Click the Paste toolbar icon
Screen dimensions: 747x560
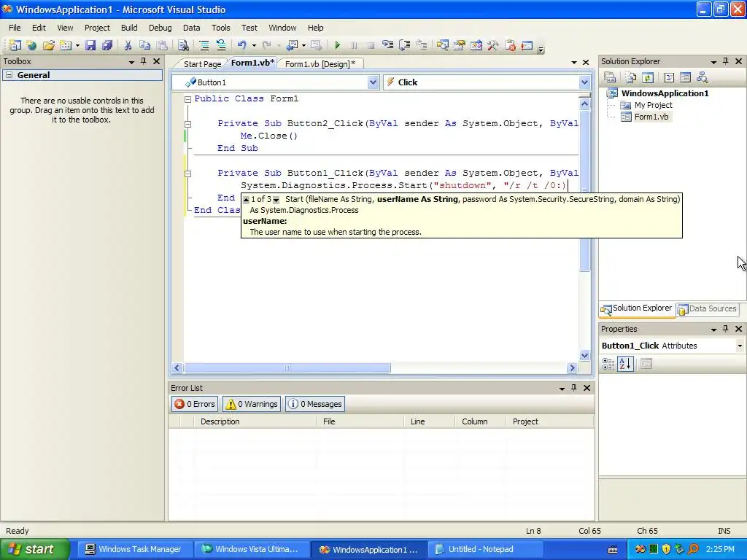coord(162,45)
